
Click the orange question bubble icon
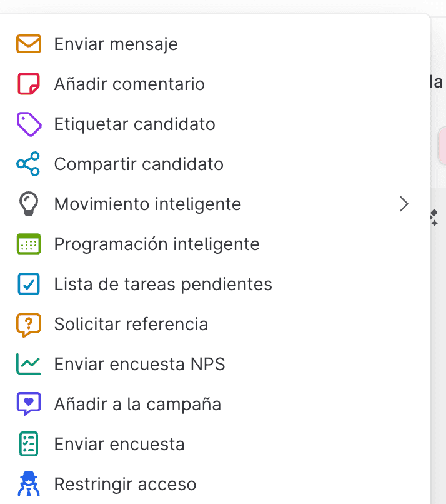coord(29,325)
